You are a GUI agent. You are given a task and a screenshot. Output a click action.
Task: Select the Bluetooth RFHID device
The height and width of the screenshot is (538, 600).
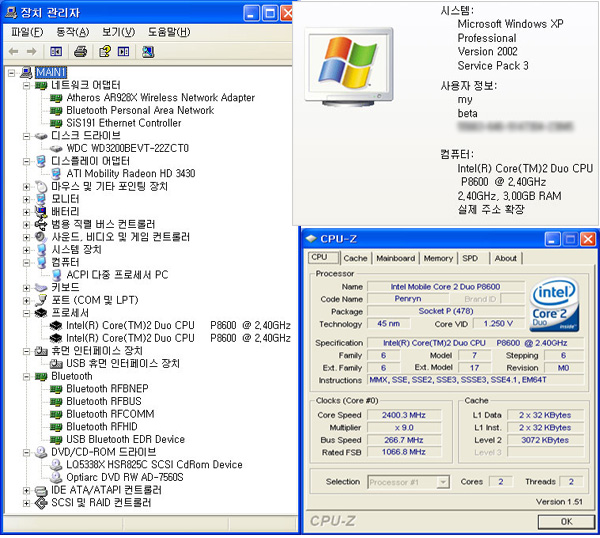click(102, 427)
